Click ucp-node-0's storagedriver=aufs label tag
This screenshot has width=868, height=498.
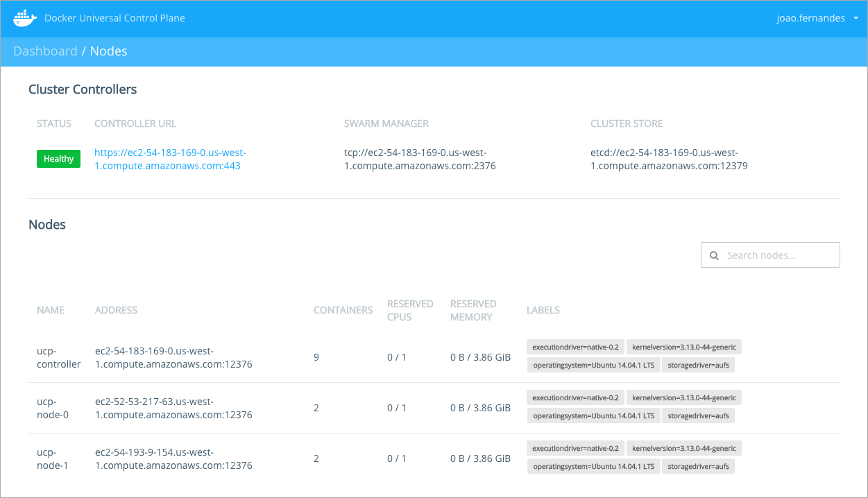point(698,415)
